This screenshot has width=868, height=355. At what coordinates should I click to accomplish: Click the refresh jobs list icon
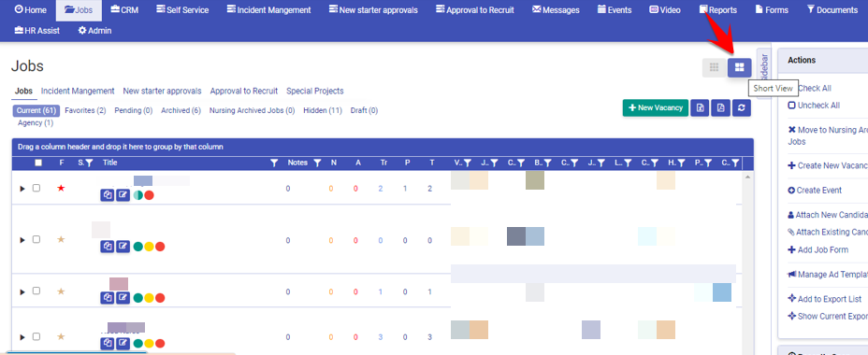pos(741,107)
